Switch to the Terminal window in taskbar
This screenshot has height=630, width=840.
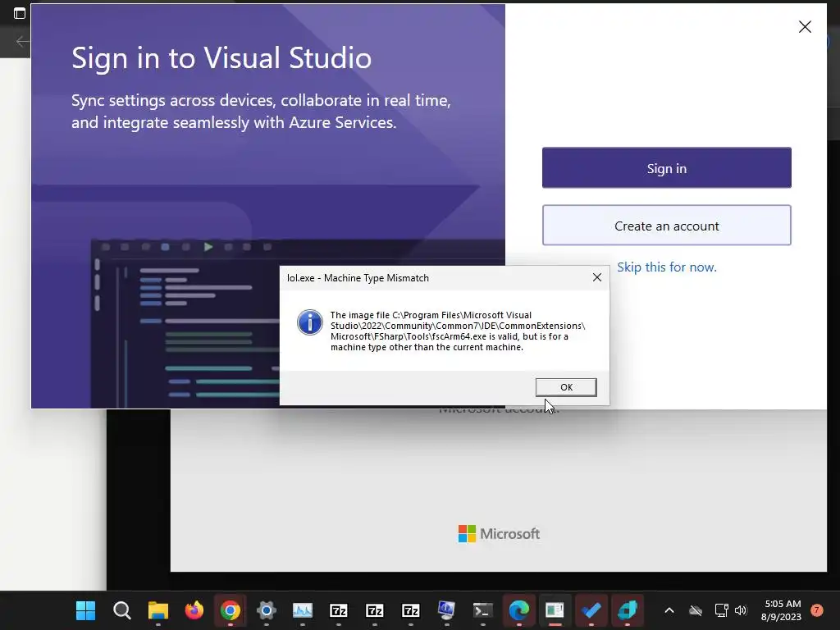click(x=482, y=609)
